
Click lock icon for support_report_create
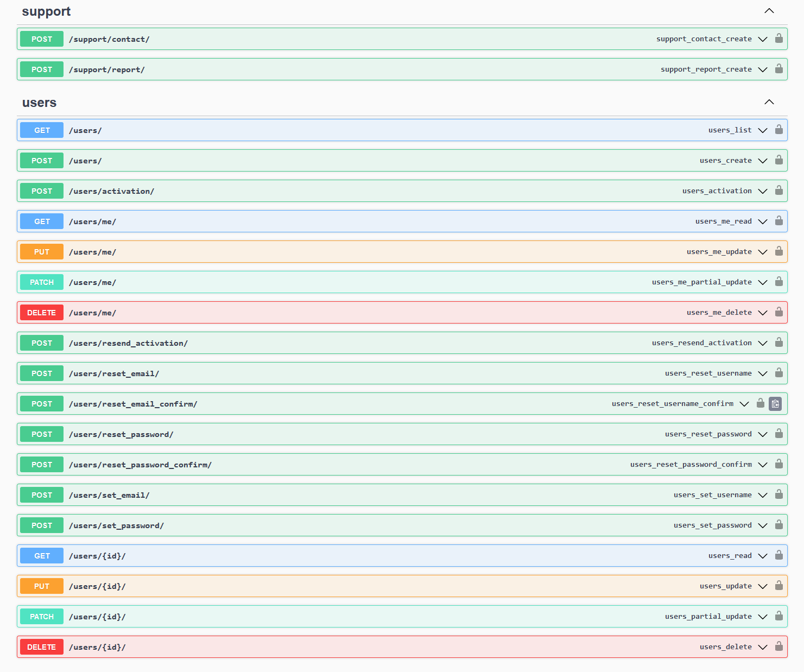click(778, 69)
